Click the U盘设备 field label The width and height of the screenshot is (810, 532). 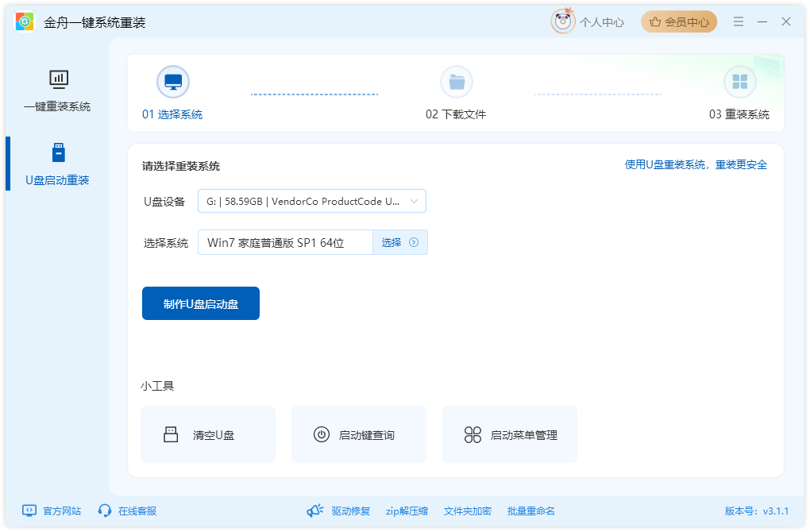point(164,202)
